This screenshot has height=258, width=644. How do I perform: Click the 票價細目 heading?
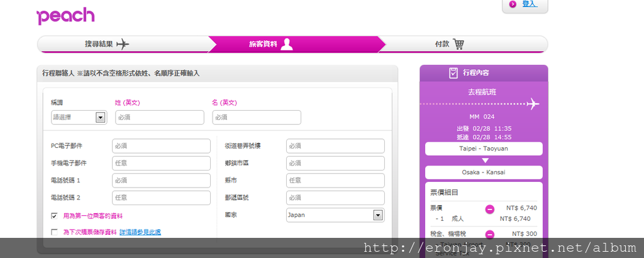click(444, 193)
